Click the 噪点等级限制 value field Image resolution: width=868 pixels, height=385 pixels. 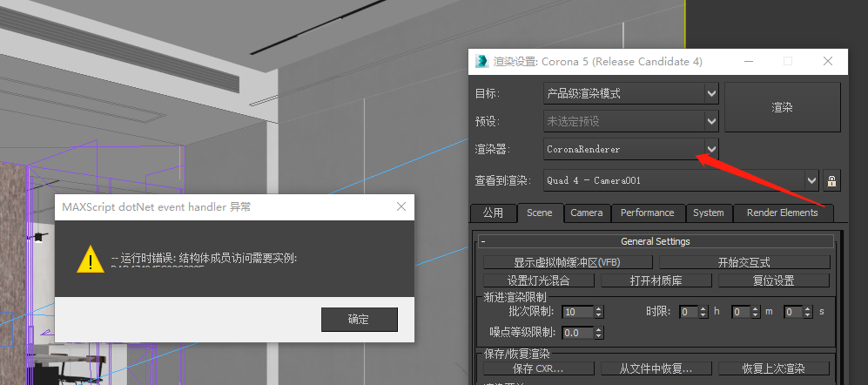click(x=577, y=333)
